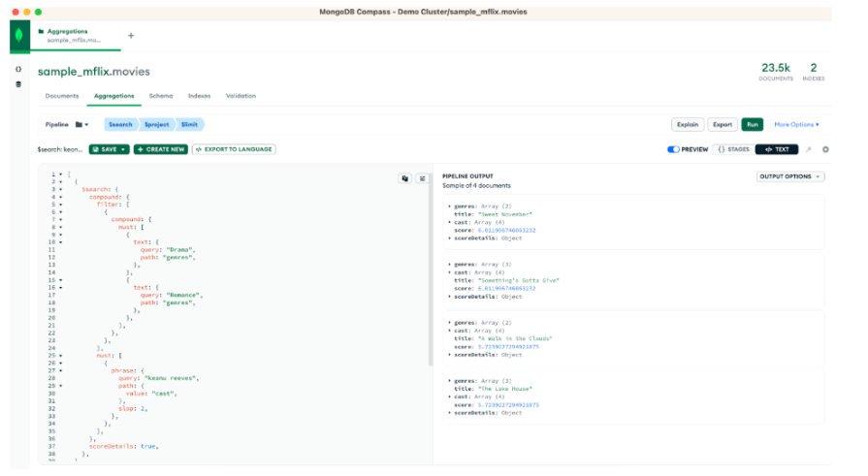Image resolution: width=868 pixels, height=476 pixels.
Task: Click the $project pipeline stage chip
Action: (157, 124)
